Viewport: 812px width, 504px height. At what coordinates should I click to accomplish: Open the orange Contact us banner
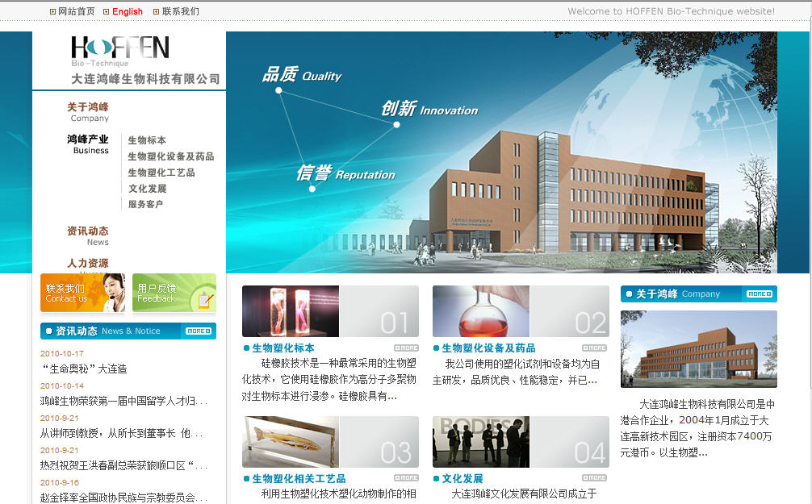83,293
